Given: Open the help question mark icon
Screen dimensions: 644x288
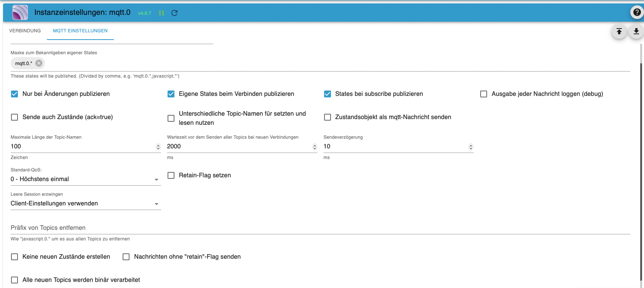Looking at the screenshot, I should [x=637, y=13].
